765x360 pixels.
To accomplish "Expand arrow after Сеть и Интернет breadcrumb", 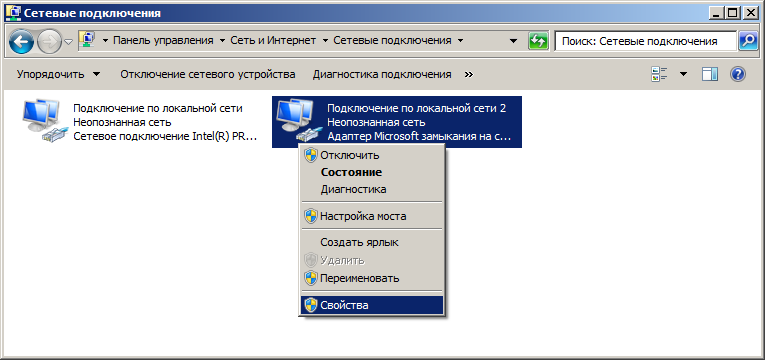I will coord(325,41).
